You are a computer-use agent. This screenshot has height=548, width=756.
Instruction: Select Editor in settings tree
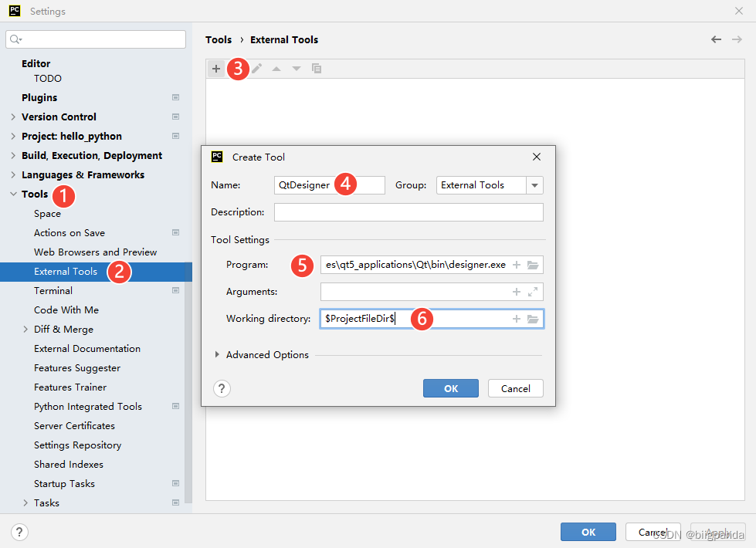36,63
